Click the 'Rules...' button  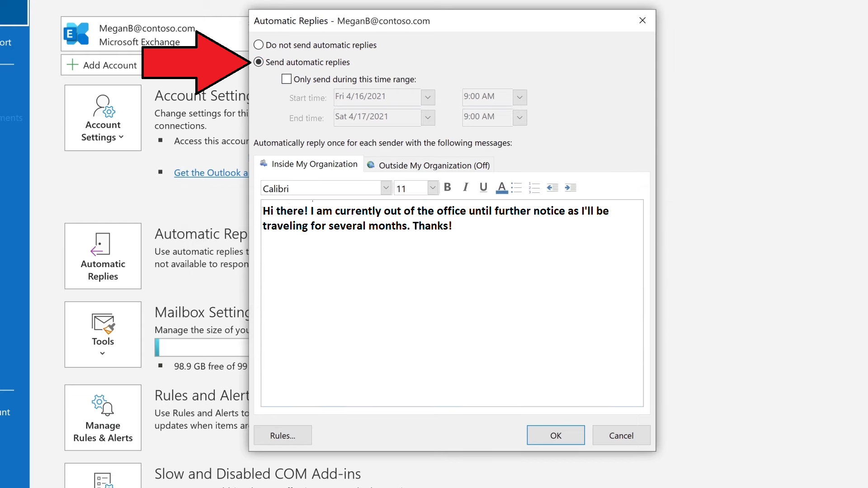point(283,435)
